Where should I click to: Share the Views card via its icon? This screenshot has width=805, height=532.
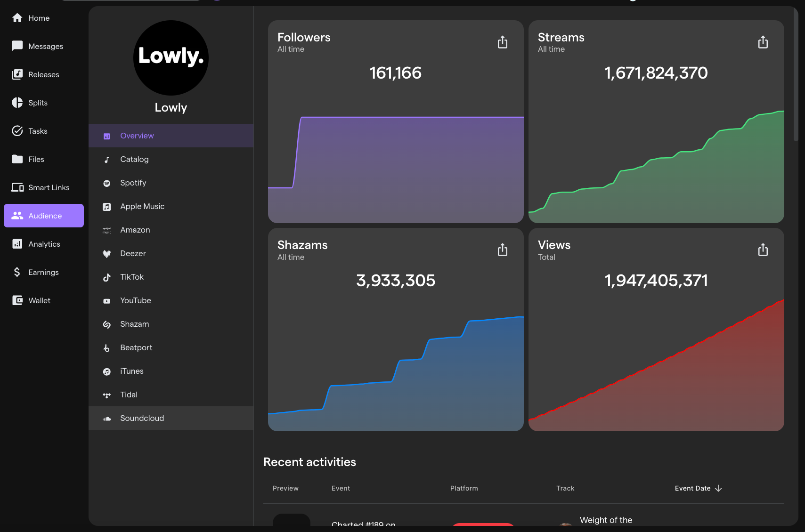763,250
